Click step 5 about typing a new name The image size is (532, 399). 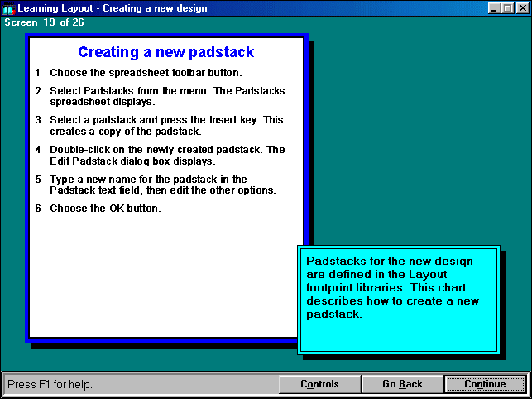(157, 185)
